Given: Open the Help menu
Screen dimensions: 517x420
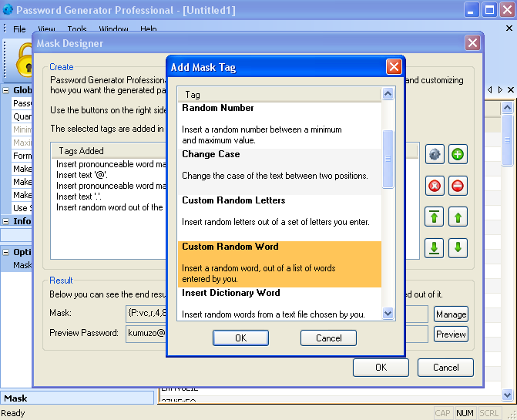Looking at the screenshot, I should click(x=149, y=29).
